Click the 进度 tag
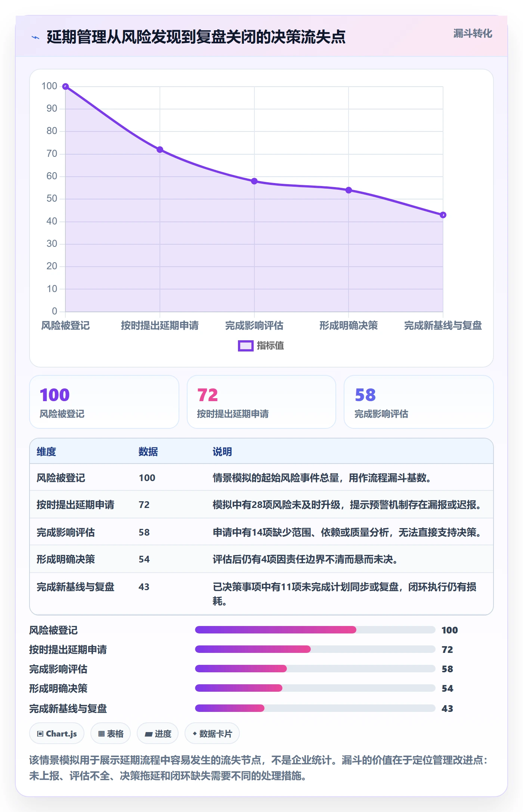 coord(158,734)
